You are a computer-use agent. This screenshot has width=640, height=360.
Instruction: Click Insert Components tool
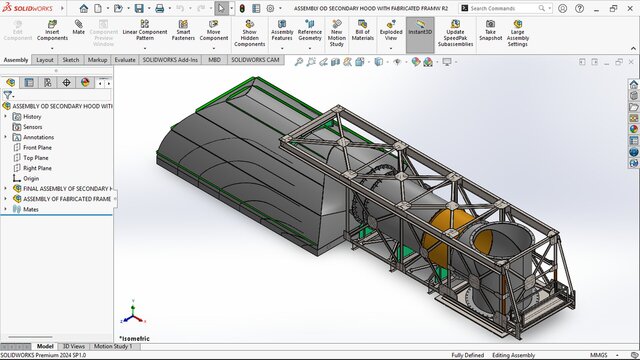coord(52,30)
